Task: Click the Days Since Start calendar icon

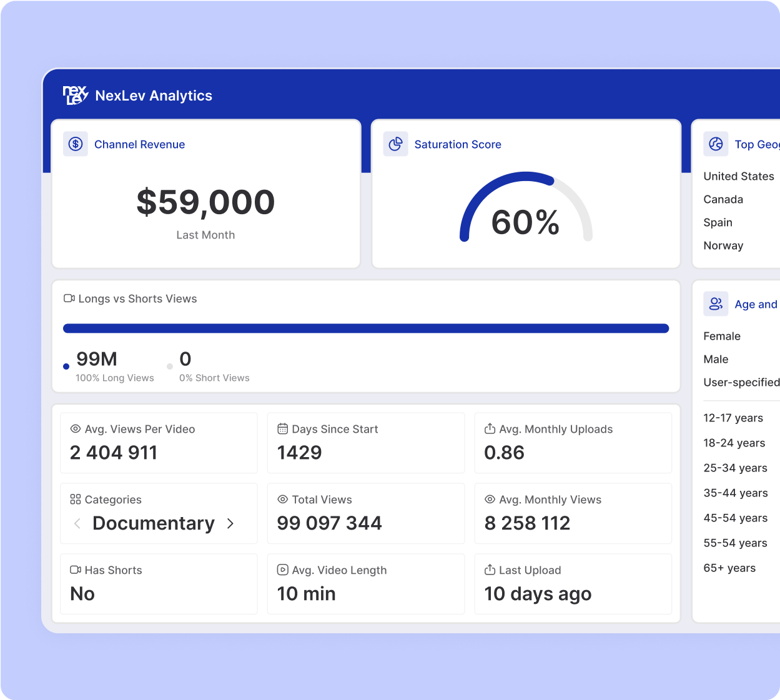Action: pyautogui.click(x=282, y=429)
